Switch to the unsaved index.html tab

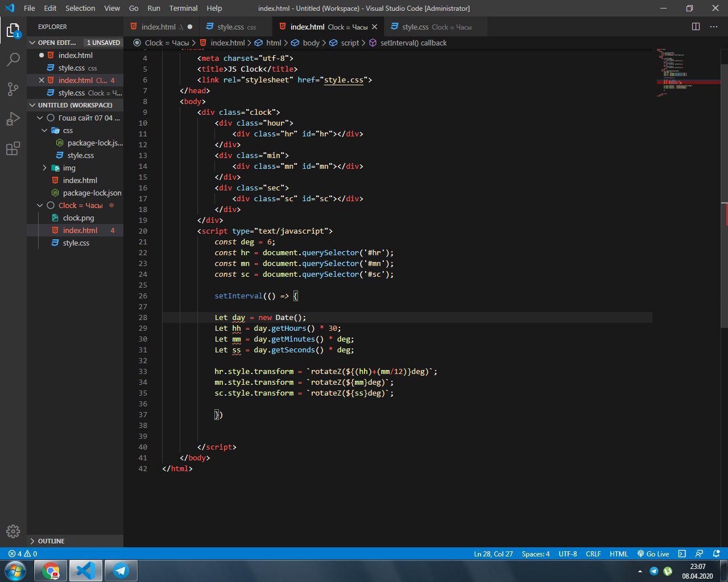tap(162, 27)
